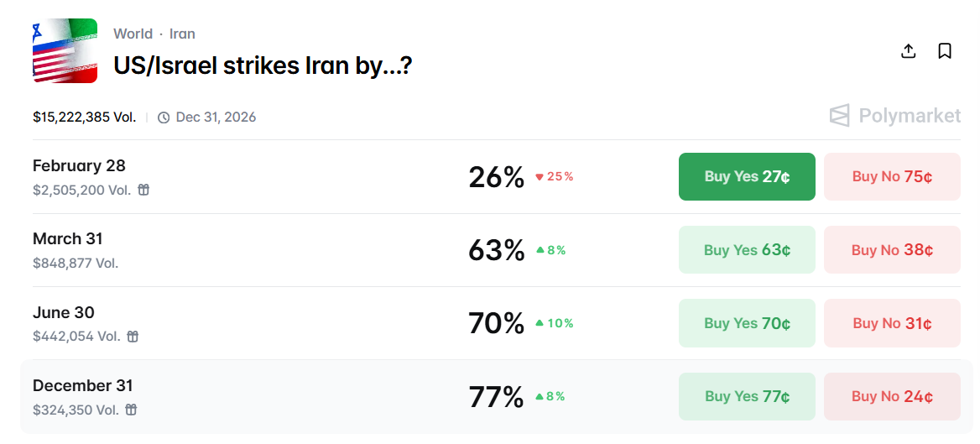Buy No at 75¢ for February 28
980x444 pixels.
892,176
